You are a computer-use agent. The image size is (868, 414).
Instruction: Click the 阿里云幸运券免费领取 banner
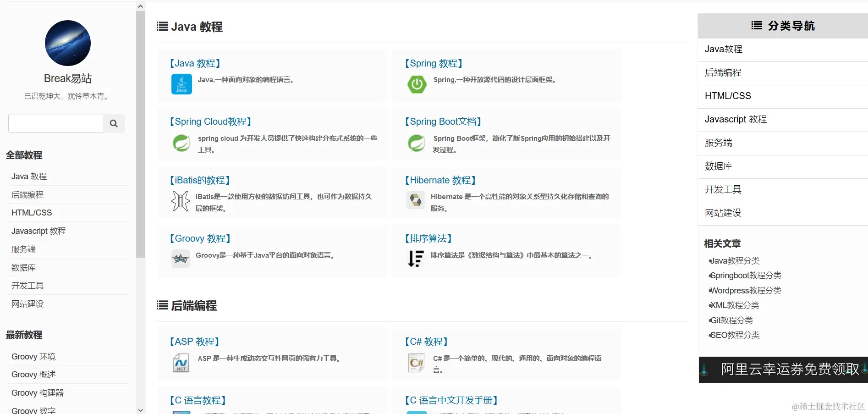[x=783, y=370]
